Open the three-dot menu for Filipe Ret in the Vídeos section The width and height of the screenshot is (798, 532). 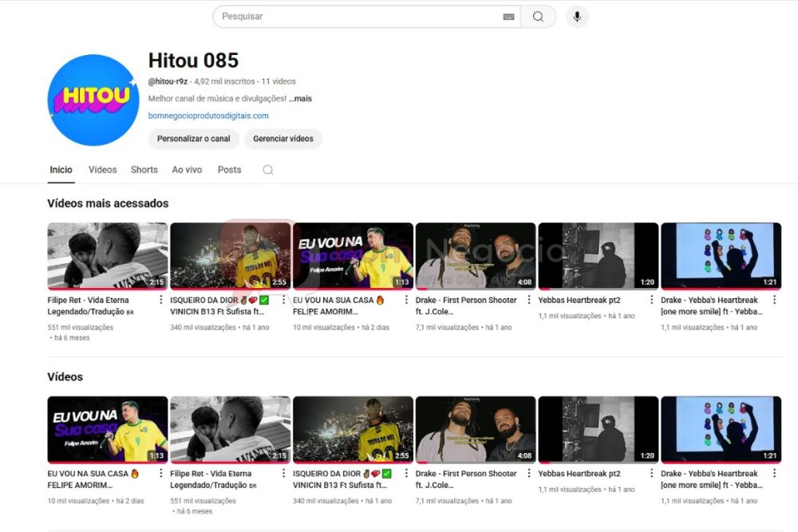click(284, 474)
